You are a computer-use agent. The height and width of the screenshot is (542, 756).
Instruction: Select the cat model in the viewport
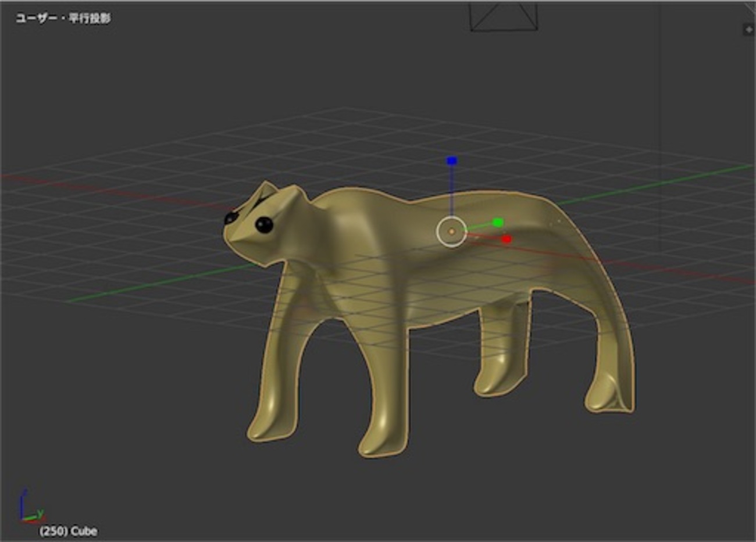pos(407,262)
